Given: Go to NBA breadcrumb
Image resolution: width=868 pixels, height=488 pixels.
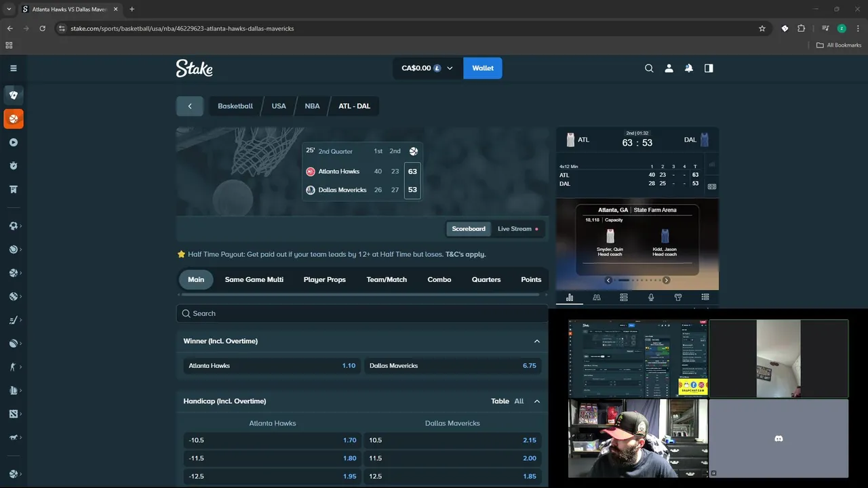Looking at the screenshot, I should [312, 106].
